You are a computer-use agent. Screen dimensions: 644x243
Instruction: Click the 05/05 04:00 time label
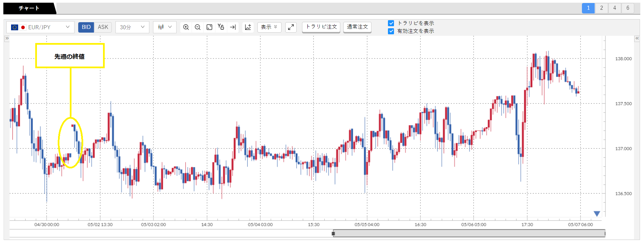coord(367,225)
